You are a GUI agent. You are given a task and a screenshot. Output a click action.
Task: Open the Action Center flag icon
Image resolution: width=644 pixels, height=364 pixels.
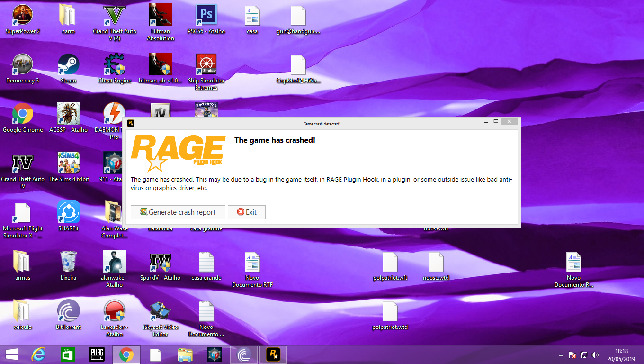[x=572, y=355]
